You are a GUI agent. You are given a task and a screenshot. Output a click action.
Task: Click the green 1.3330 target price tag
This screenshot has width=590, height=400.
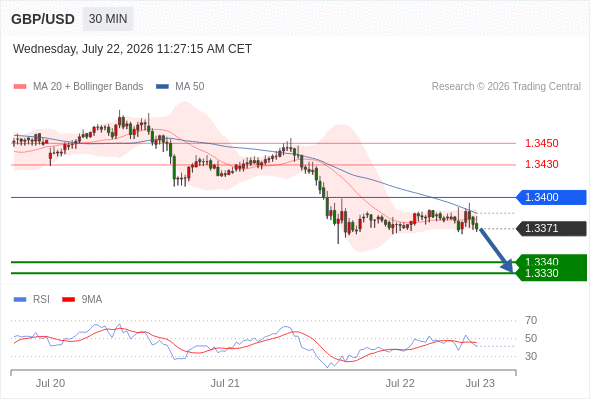tap(551, 274)
